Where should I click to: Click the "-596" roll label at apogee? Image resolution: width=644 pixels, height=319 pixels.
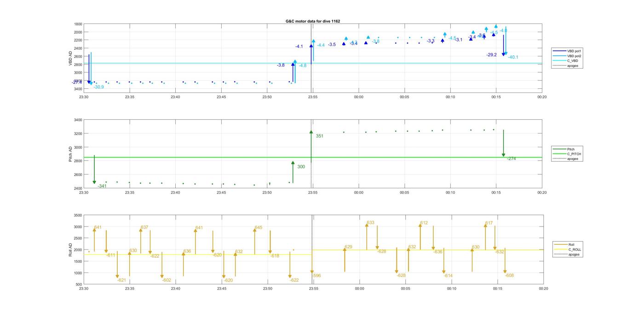(x=316, y=276)
